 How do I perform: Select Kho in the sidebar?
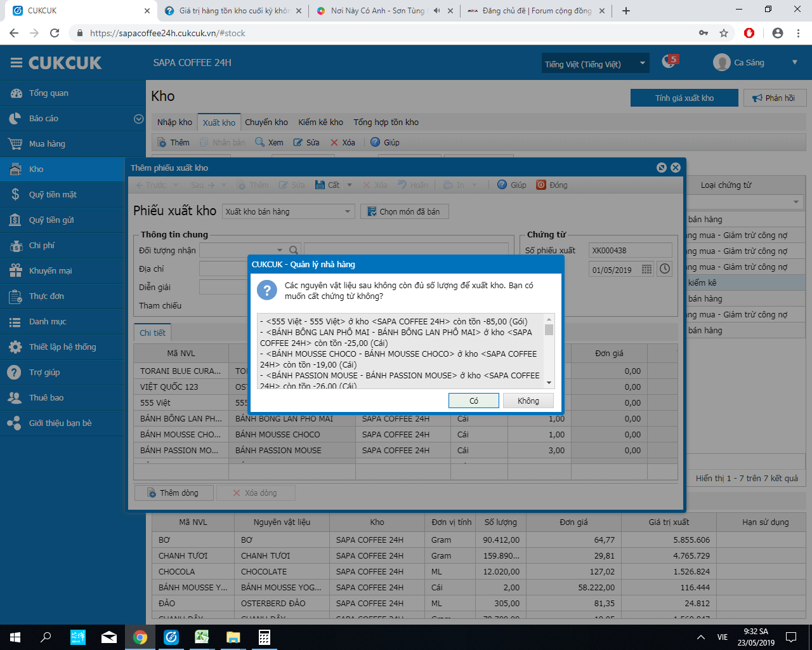click(x=62, y=169)
